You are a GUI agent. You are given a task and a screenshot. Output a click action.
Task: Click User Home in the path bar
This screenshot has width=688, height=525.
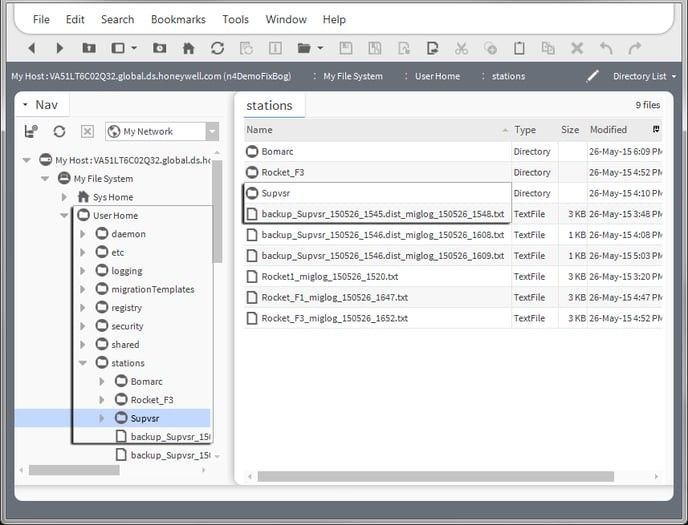click(x=438, y=76)
